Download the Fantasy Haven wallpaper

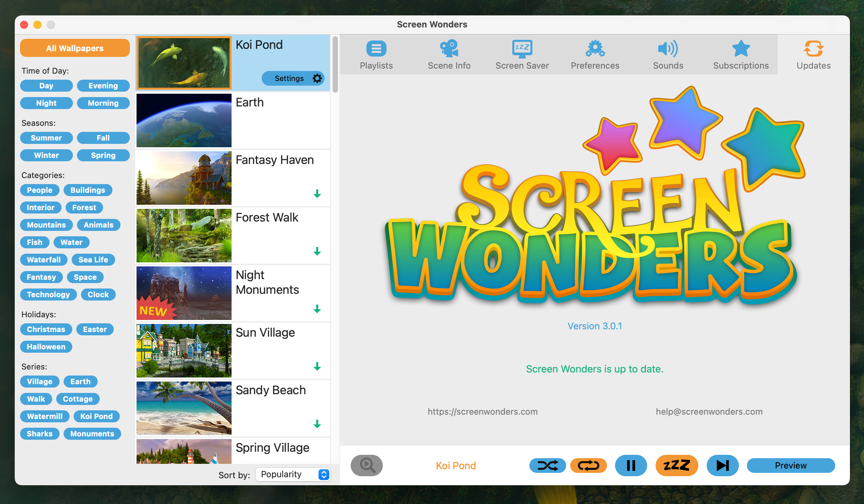(x=317, y=194)
